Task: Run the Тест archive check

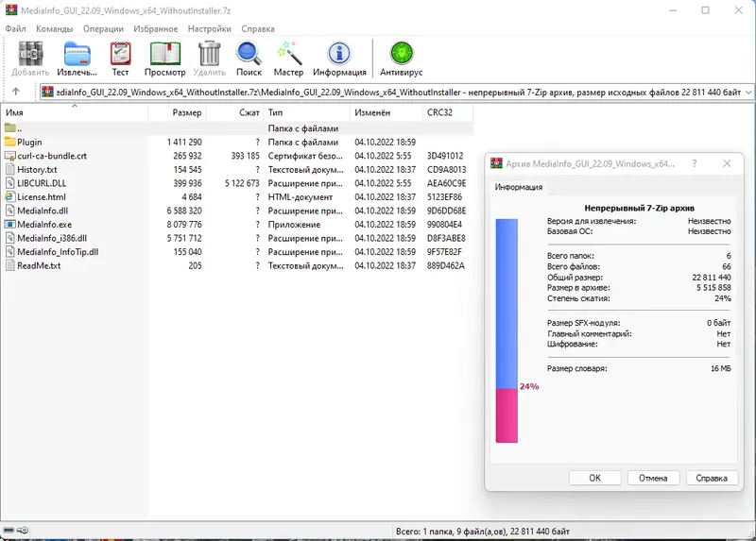Action: [121, 54]
